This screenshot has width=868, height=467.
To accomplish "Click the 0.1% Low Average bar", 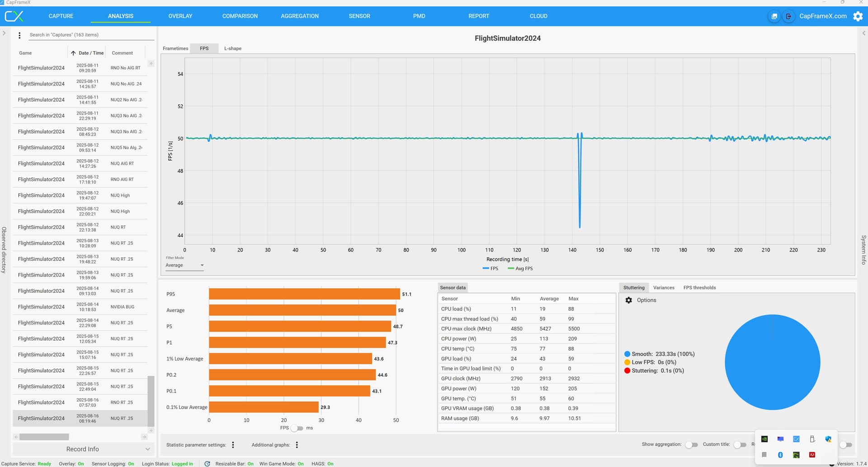I will click(264, 407).
